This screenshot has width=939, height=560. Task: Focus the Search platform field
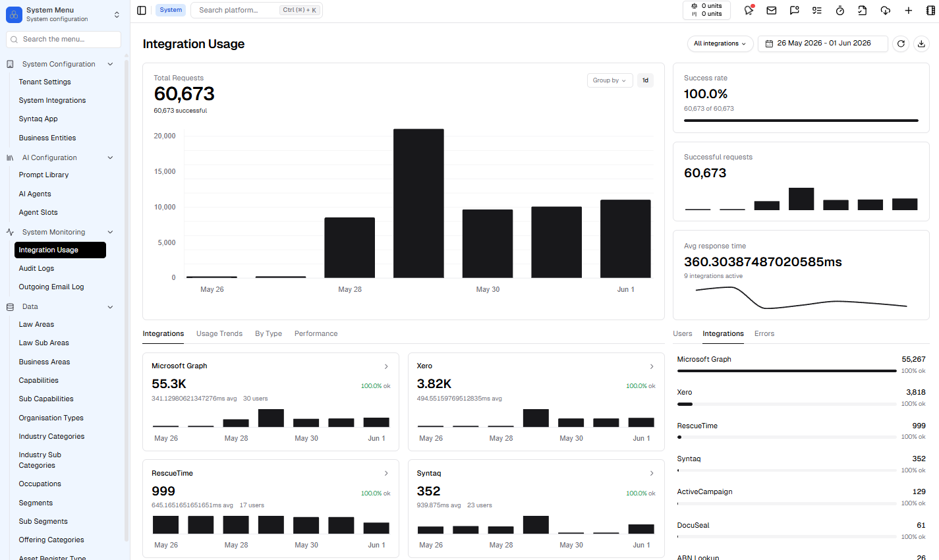256,10
